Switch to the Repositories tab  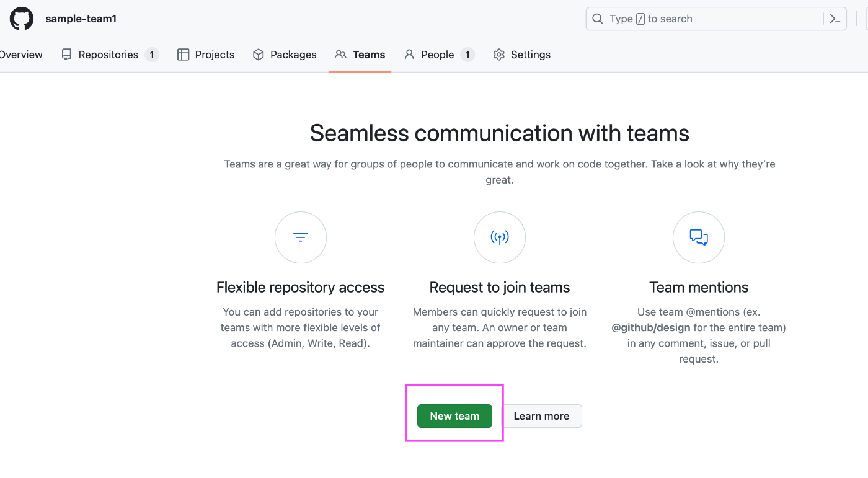click(x=108, y=55)
